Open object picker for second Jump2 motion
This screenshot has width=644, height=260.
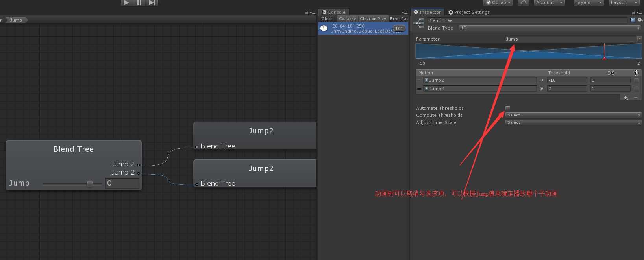541,89
